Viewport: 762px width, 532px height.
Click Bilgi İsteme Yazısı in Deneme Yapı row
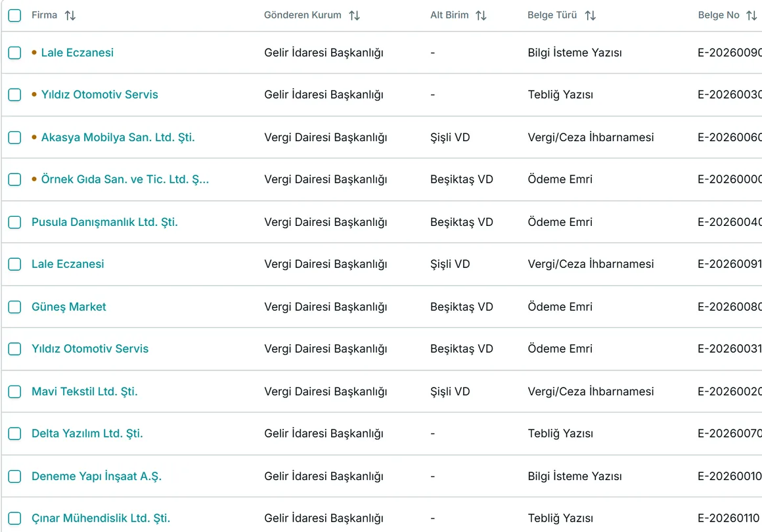(574, 476)
